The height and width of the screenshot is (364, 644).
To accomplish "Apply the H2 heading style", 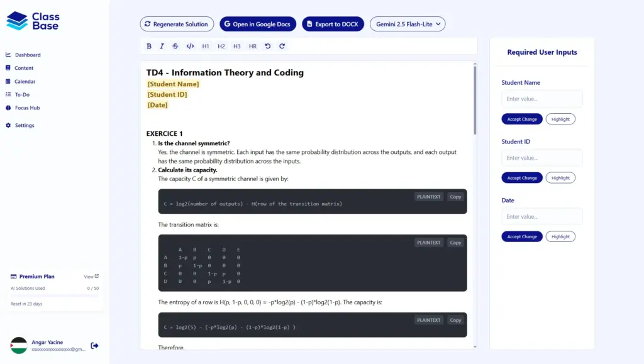I will click(221, 45).
